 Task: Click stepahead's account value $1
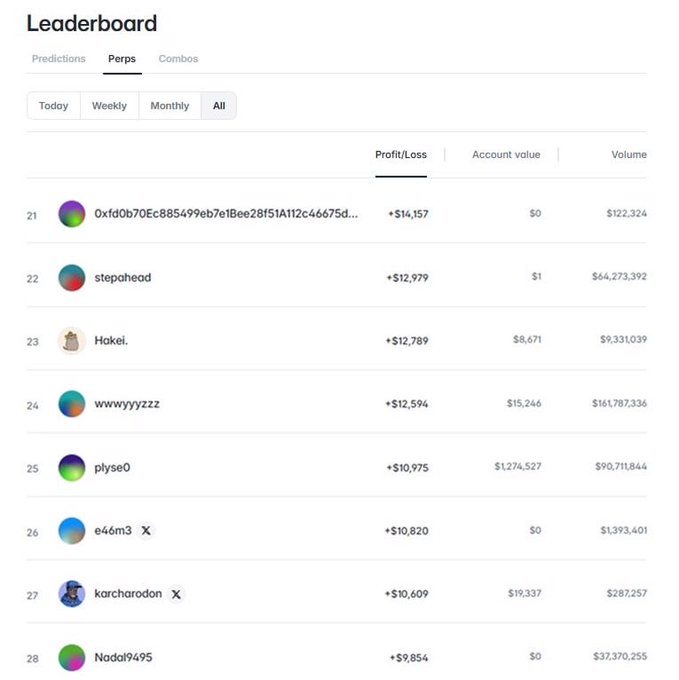536,276
